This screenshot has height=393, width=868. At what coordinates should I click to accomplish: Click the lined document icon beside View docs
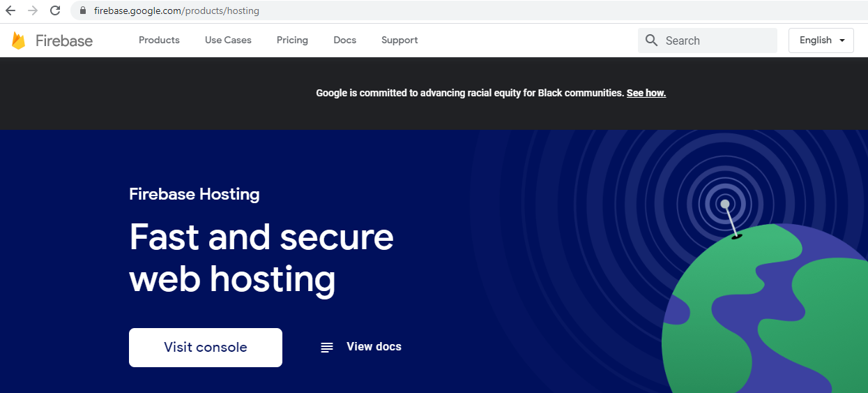pyautogui.click(x=327, y=347)
